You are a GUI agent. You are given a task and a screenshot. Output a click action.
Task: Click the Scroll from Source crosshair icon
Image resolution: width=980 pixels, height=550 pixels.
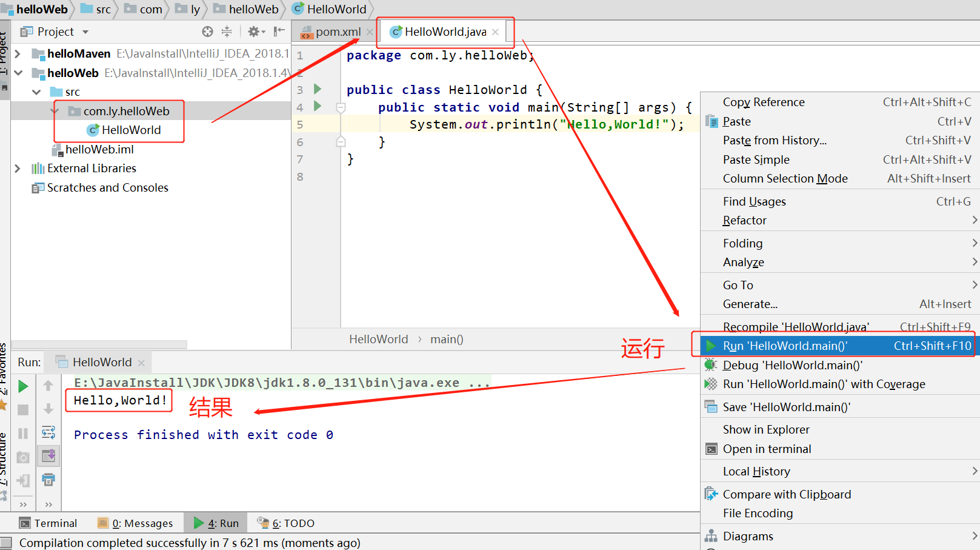pyautogui.click(x=207, y=32)
